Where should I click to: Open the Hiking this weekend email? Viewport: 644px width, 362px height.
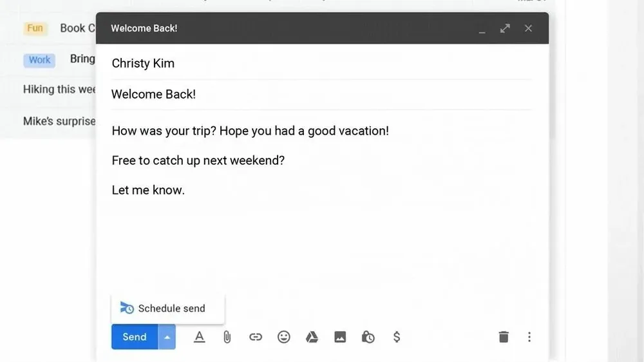pos(59,89)
